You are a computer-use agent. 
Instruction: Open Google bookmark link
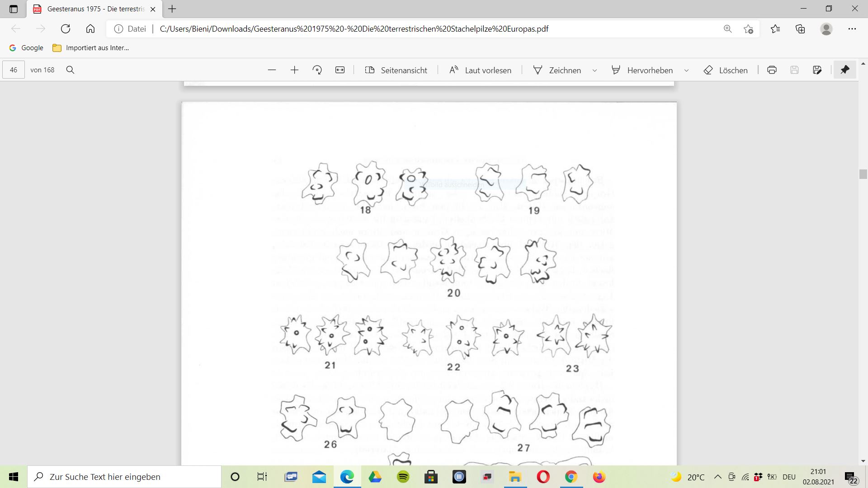click(26, 48)
